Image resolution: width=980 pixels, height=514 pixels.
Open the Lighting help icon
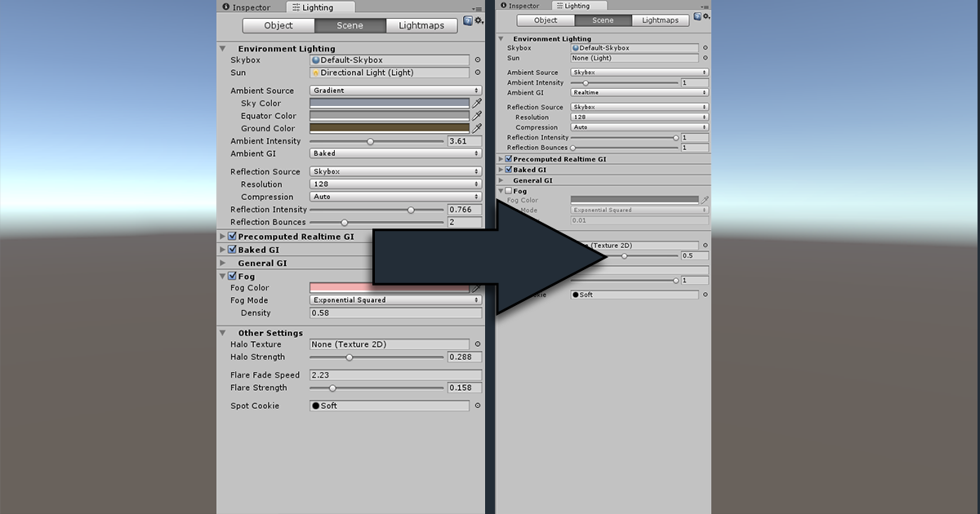click(x=467, y=20)
